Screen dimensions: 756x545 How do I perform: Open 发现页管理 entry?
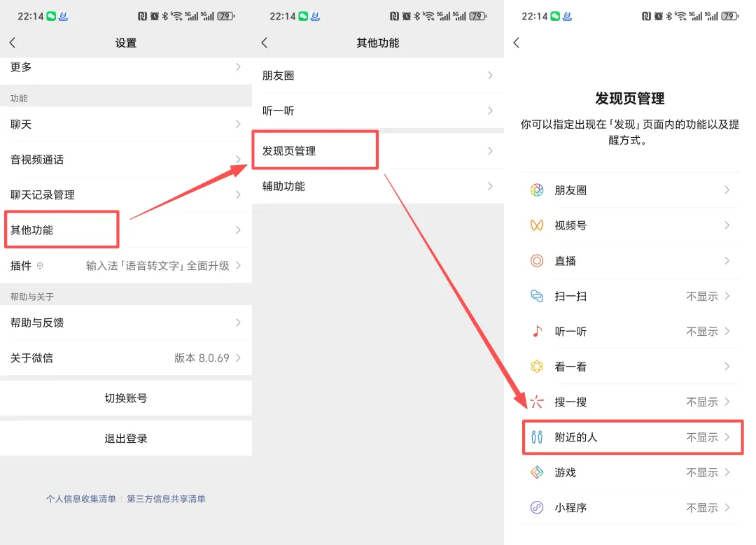pos(378,151)
